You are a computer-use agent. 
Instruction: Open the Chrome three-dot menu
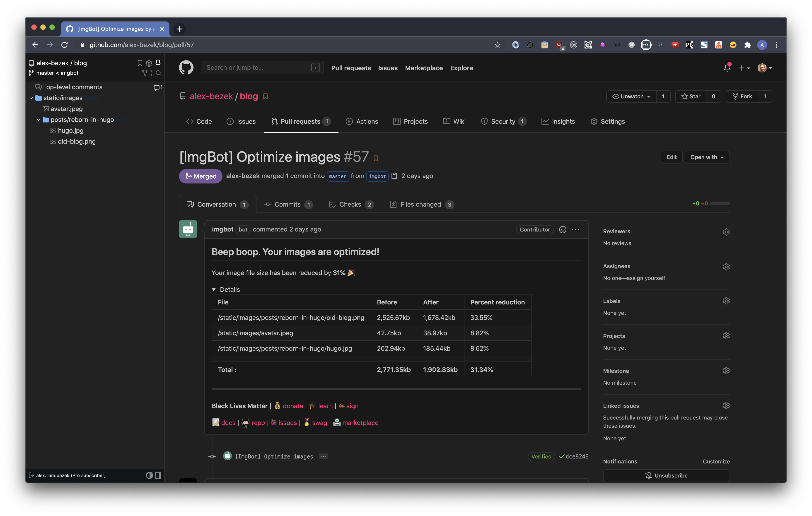[777, 45]
